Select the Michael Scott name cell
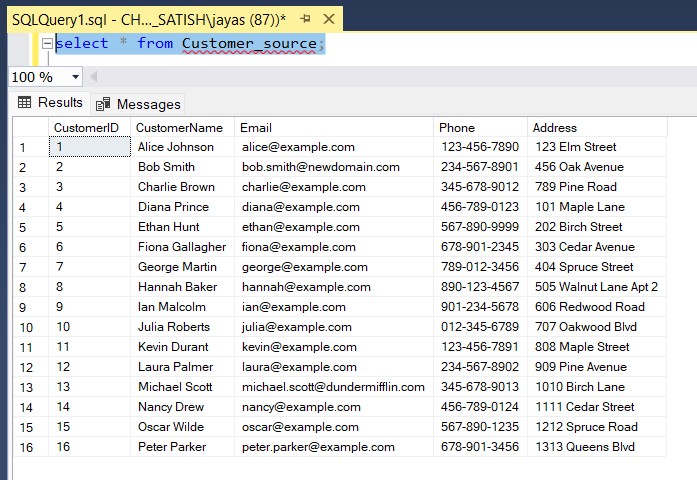This screenshot has width=697, height=480. tap(182, 387)
